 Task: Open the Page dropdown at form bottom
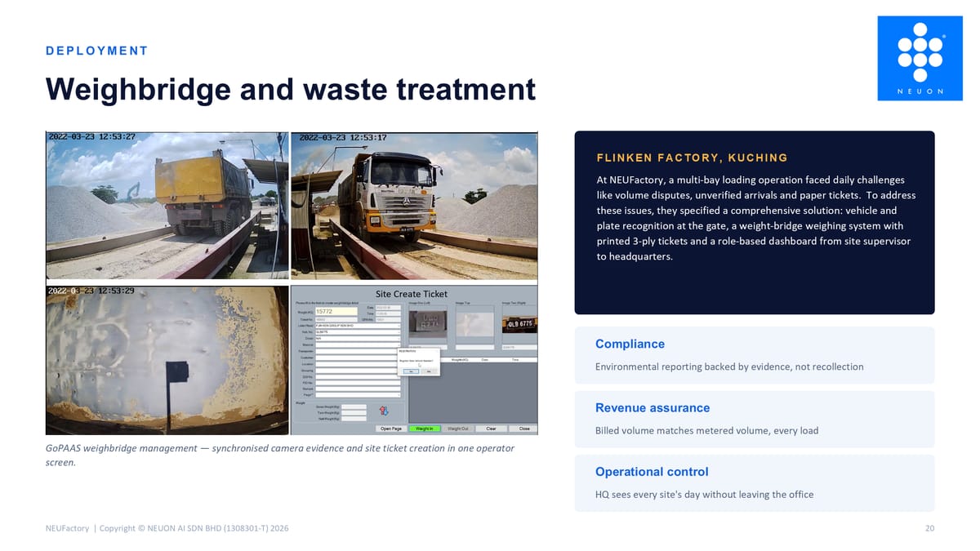[x=358, y=395]
